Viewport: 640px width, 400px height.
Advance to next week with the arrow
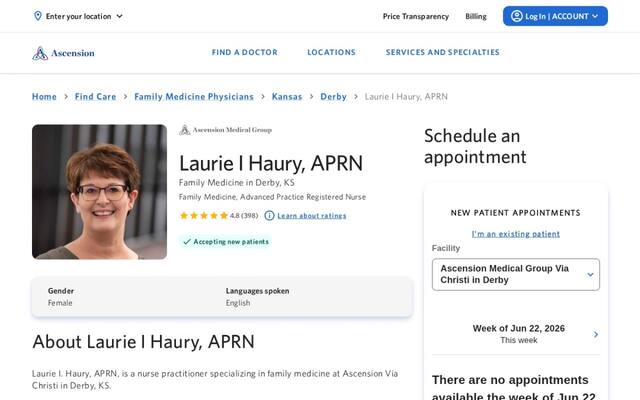point(596,334)
